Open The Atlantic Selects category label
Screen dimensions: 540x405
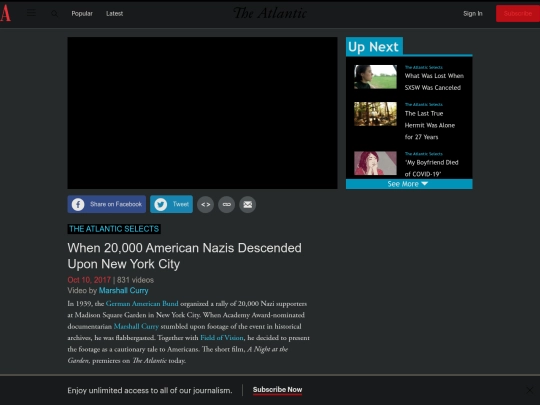click(x=114, y=229)
